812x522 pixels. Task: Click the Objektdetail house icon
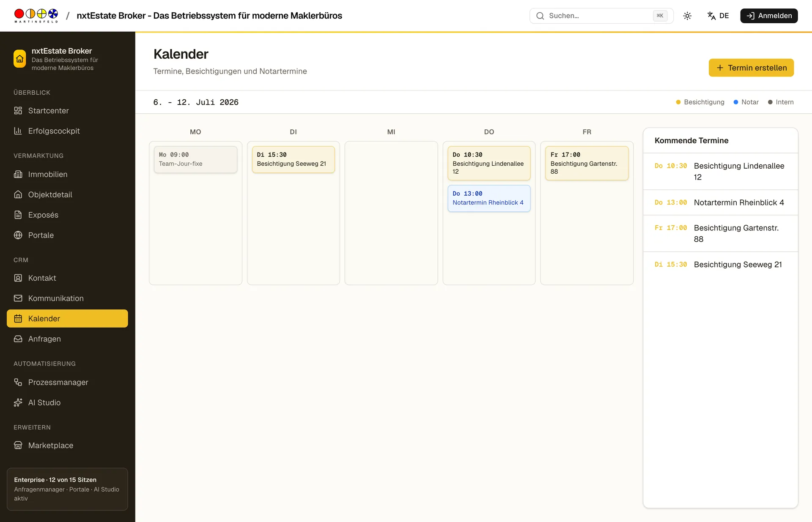[18, 194]
